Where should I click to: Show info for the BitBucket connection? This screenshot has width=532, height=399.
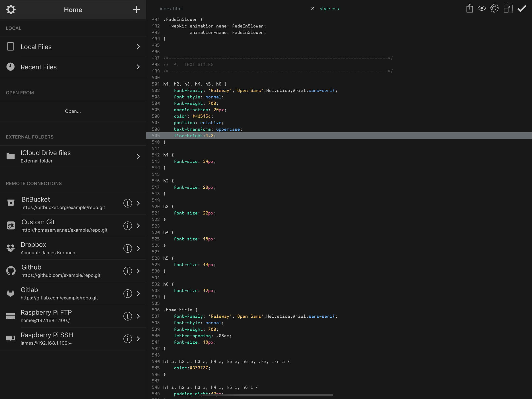pyautogui.click(x=128, y=203)
